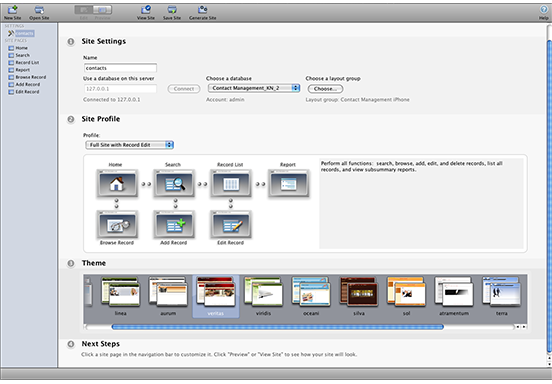
Task: Click the Record List icon in the profile diagram
Action: [231, 183]
